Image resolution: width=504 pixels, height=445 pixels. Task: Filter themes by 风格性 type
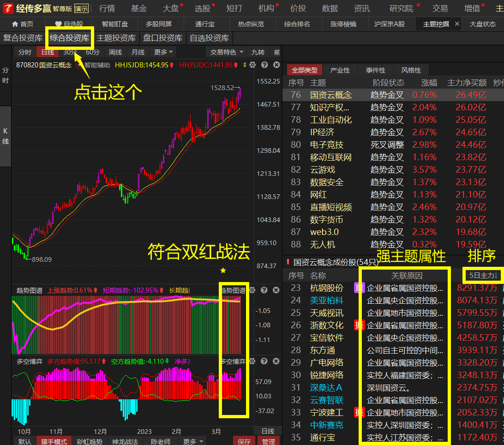click(411, 70)
